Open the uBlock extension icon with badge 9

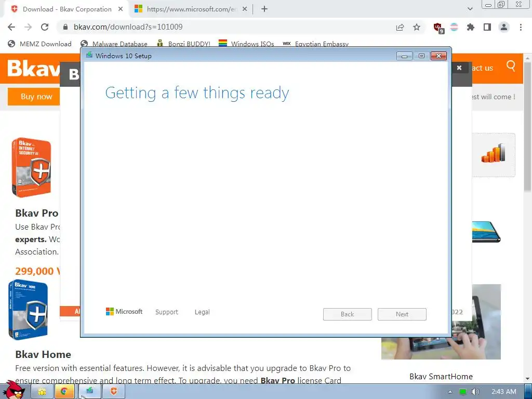[438, 28]
